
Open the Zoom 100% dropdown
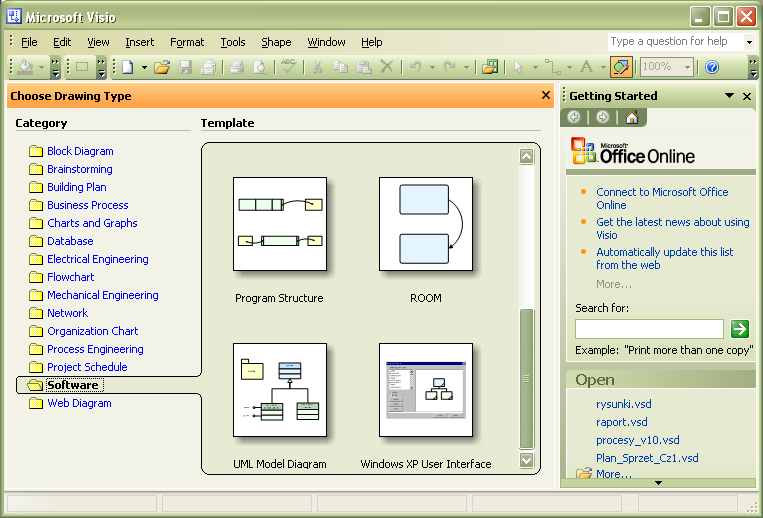pyautogui.click(x=687, y=67)
